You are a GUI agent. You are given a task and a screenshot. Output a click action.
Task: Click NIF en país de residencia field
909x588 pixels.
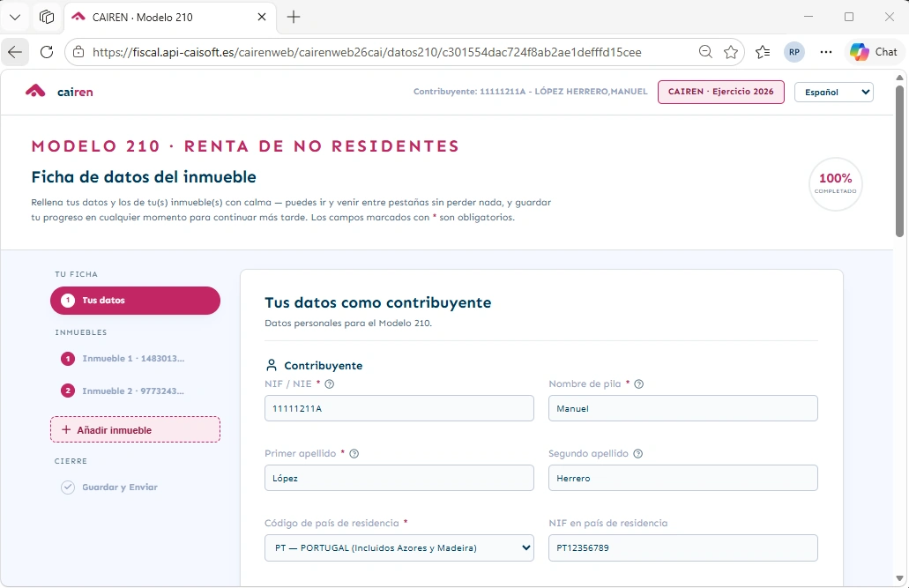click(x=683, y=548)
